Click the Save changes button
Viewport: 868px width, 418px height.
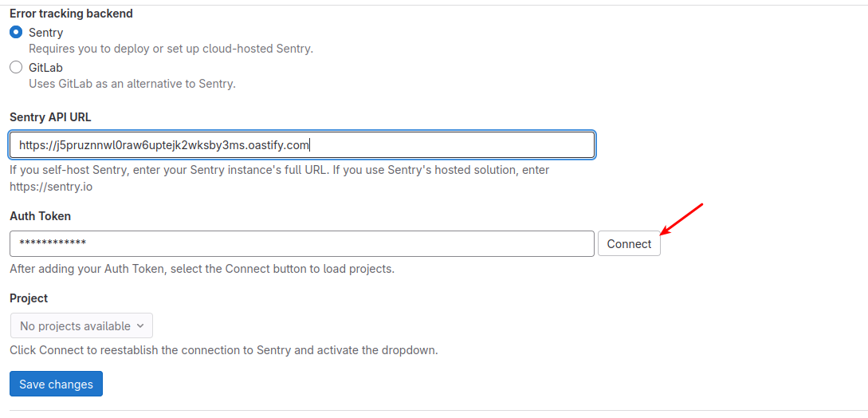point(56,384)
